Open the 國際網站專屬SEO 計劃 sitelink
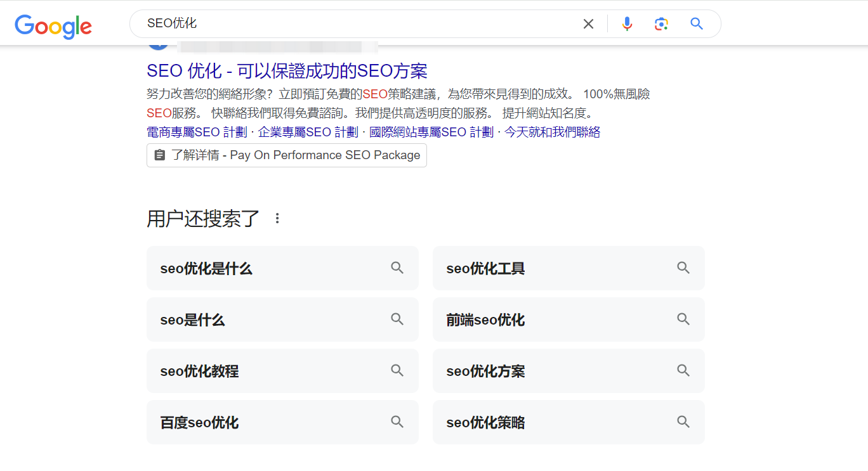The width and height of the screenshot is (868, 471). [431, 132]
